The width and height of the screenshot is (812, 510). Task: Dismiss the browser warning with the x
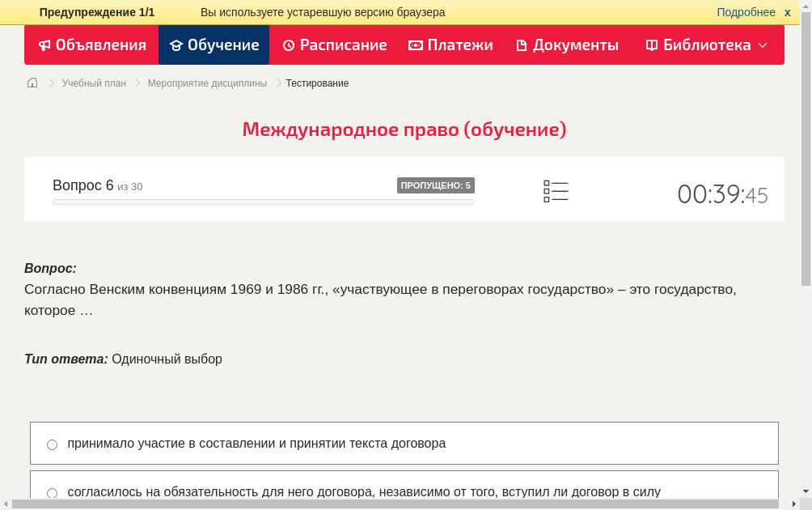click(787, 12)
